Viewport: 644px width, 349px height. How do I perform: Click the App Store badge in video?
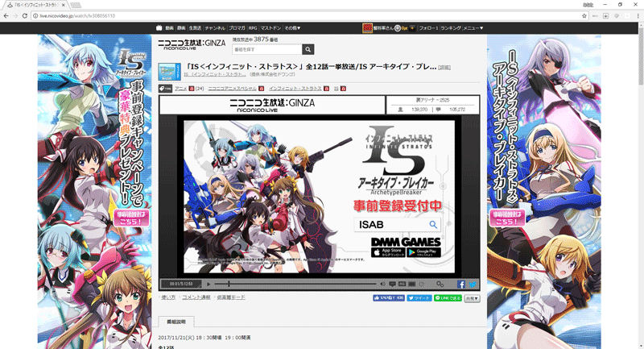click(x=388, y=252)
